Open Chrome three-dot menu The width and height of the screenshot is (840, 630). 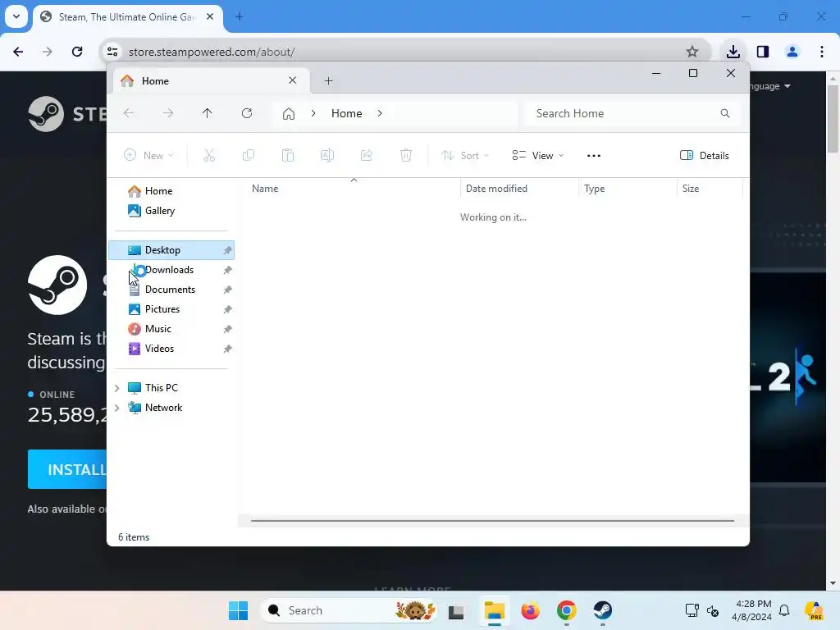(822, 52)
